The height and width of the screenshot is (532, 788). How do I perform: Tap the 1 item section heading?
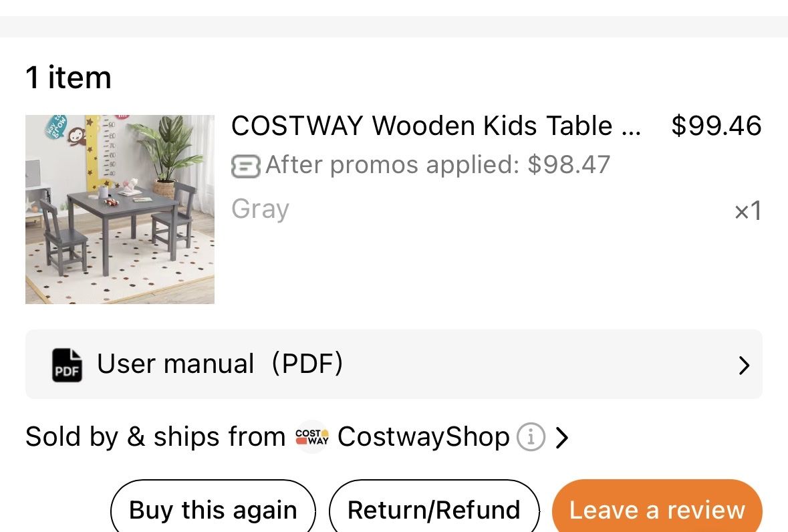68,78
